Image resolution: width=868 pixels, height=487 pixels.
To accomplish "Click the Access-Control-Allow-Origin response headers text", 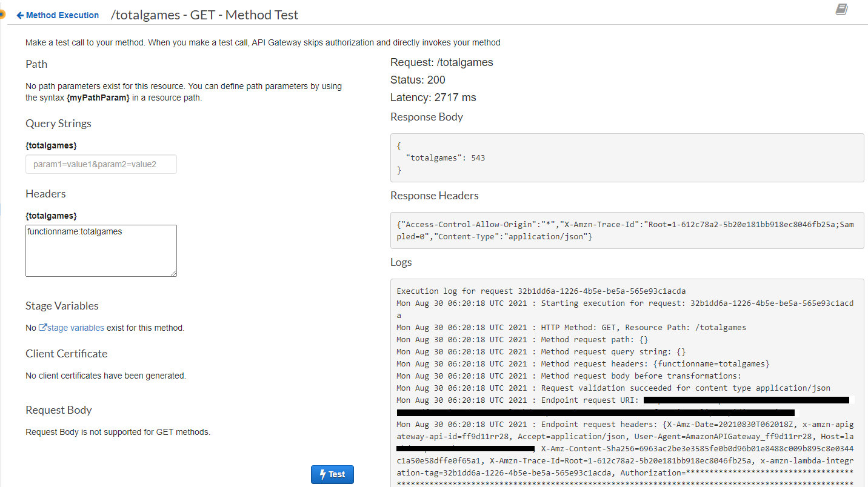I will click(626, 231).
